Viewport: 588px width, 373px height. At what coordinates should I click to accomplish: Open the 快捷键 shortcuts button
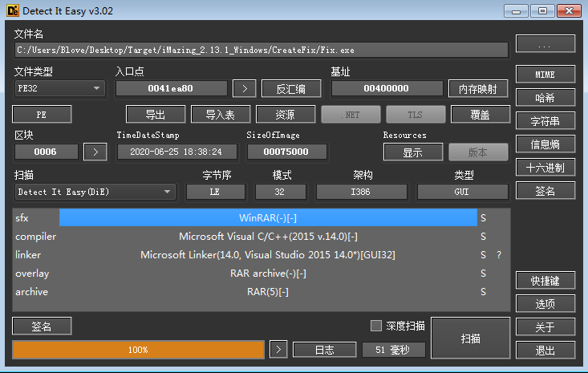point(545,281)
